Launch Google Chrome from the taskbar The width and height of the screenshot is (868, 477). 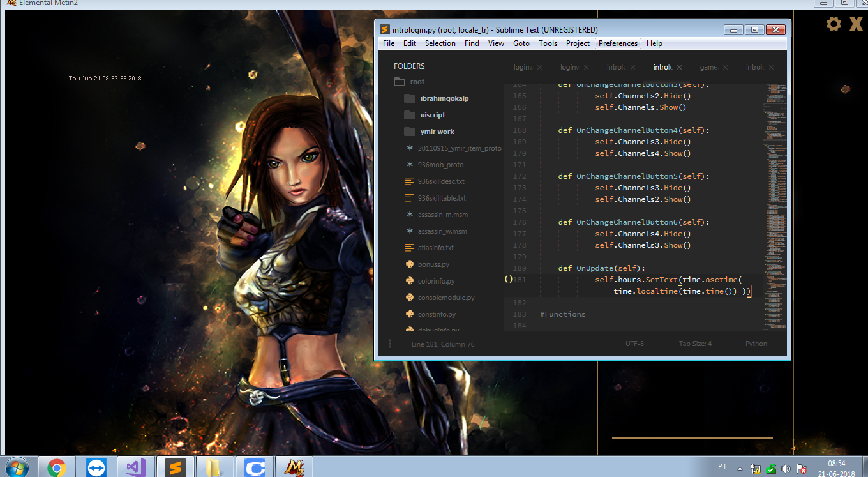[x=57, y=468]
